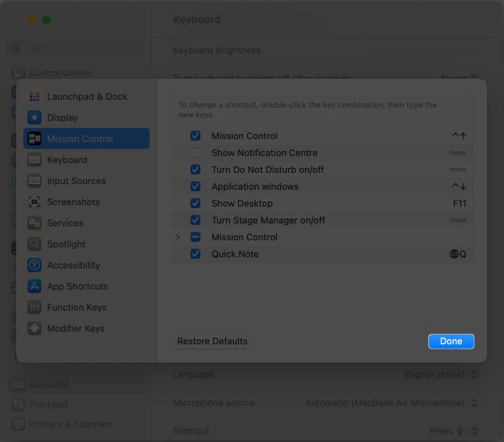Open the Modifier Keys category

(x=86, y=328)
